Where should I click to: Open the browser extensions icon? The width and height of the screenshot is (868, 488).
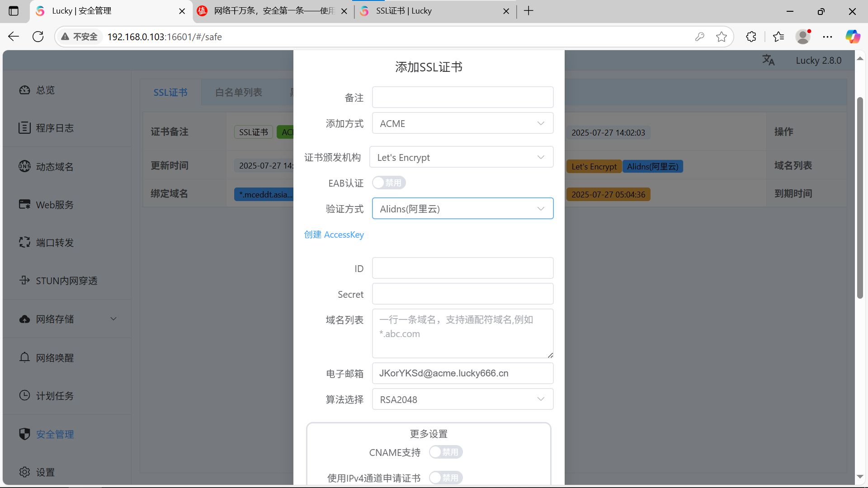point(751,37)
